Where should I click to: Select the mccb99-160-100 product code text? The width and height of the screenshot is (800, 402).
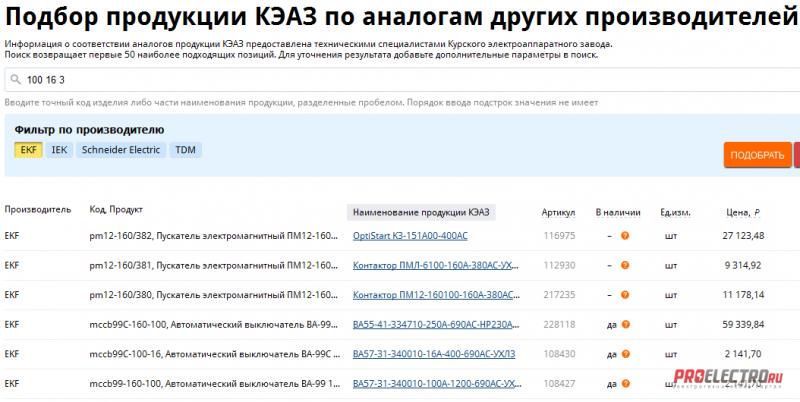(x=122, y=384)
